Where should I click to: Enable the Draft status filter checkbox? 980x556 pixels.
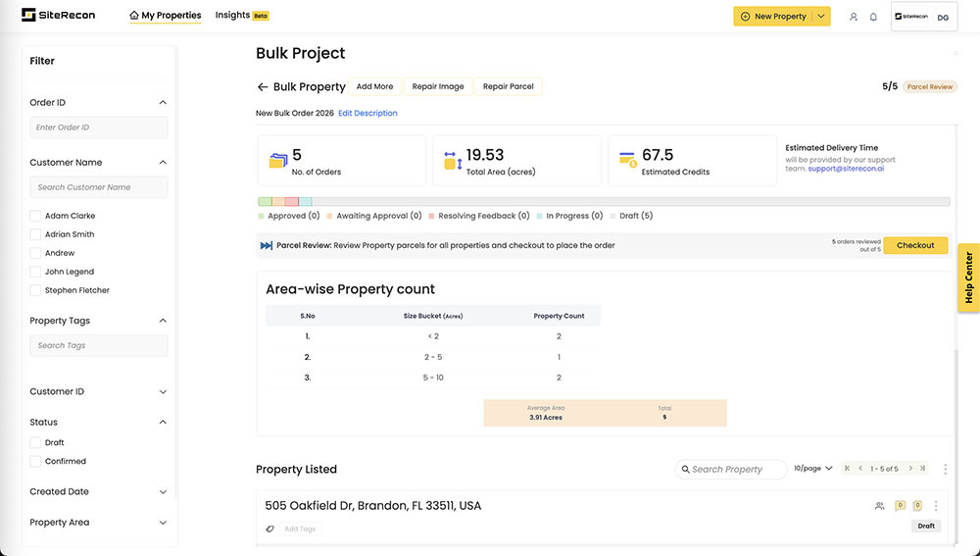point(35,443)
